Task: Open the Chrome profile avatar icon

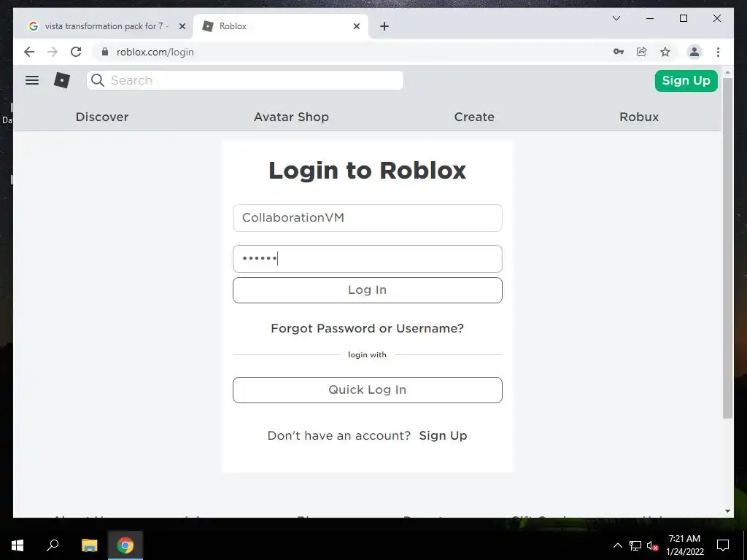Action: coord(694,52)
